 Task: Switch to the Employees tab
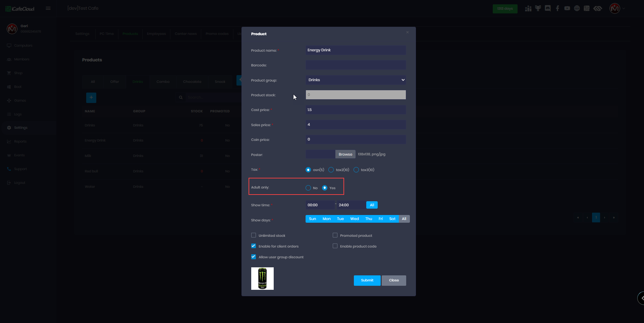[156, 34]
